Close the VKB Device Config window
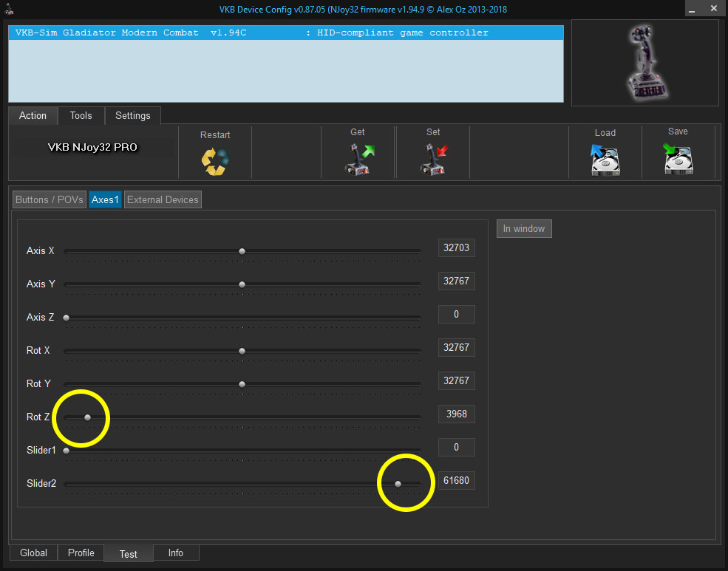 click(714, 8)
